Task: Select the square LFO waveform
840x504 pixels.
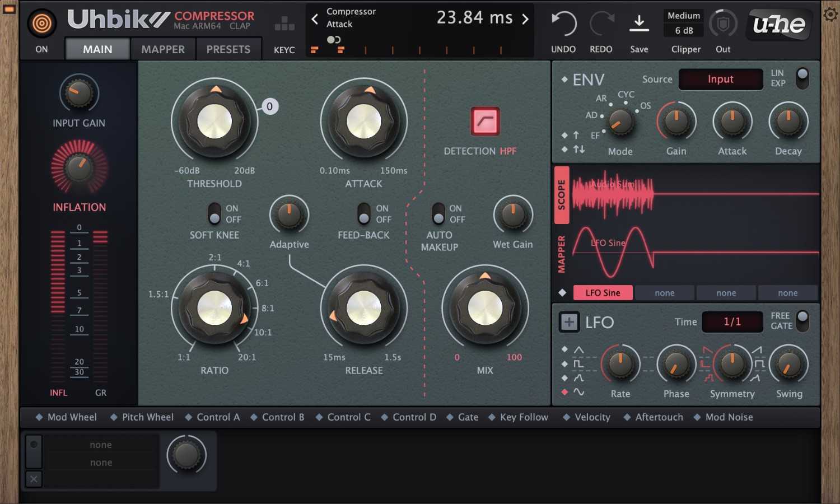Action: coord(580,363)
